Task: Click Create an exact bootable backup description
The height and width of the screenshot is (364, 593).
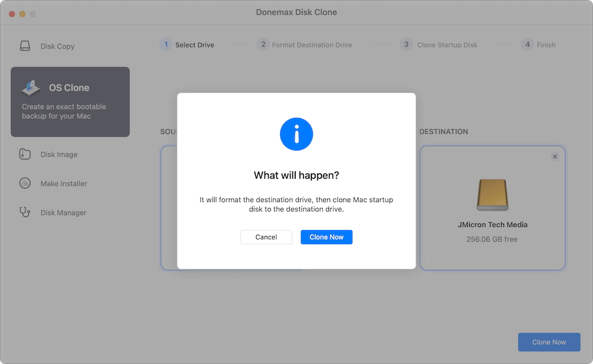Action: coord(63,111)
